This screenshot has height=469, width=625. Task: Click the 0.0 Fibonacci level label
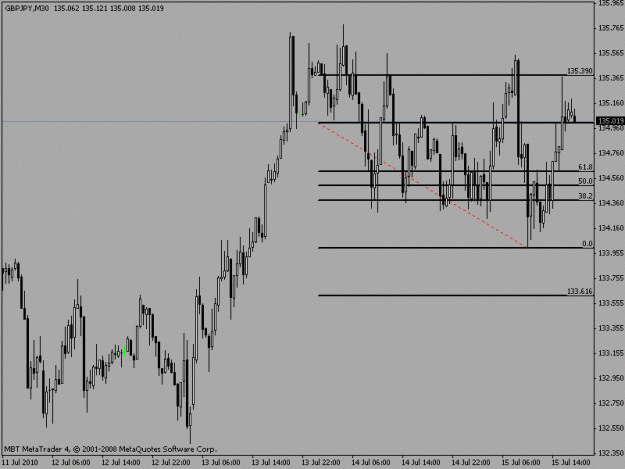pyautogui.click(x=587, y=243)
